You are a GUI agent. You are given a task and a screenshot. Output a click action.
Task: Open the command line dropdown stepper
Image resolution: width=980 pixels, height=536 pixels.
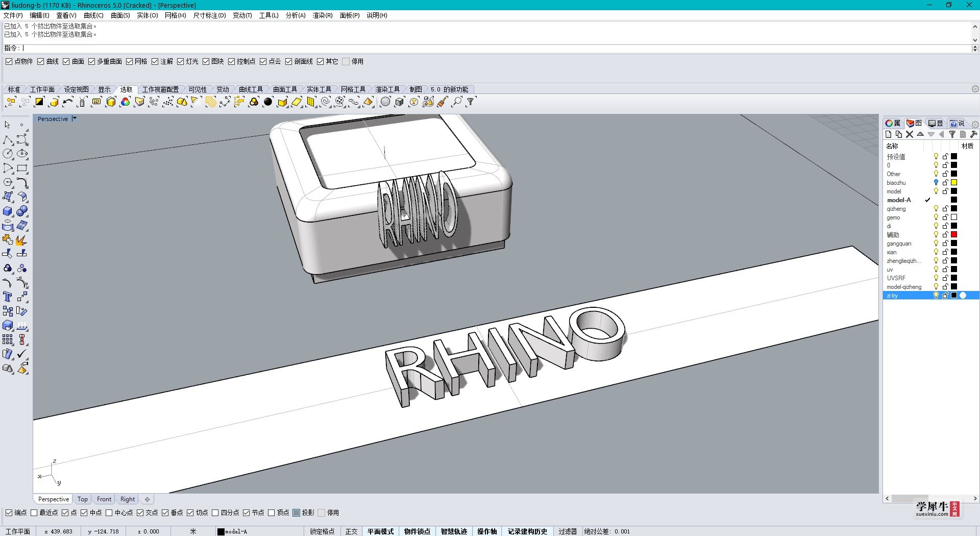(975, 48)
